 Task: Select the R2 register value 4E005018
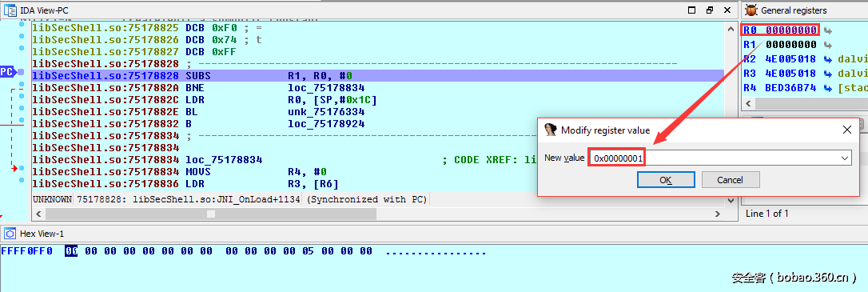[x=791, y=58]
